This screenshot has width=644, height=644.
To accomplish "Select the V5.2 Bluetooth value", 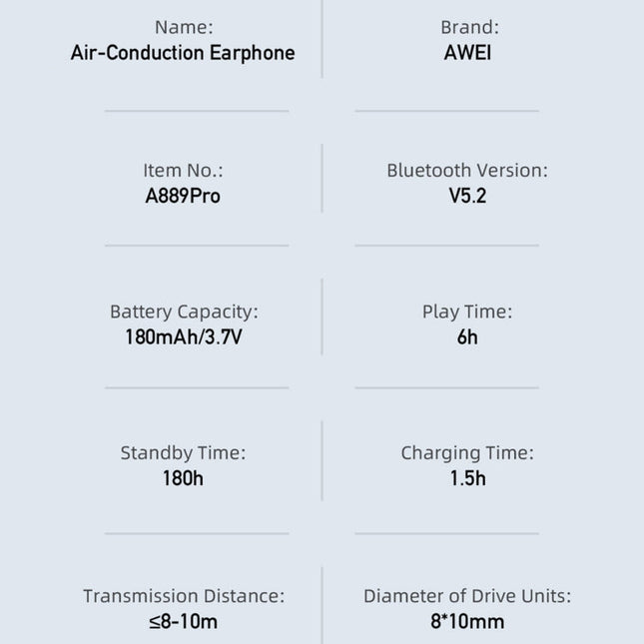I will pos(467,196).
